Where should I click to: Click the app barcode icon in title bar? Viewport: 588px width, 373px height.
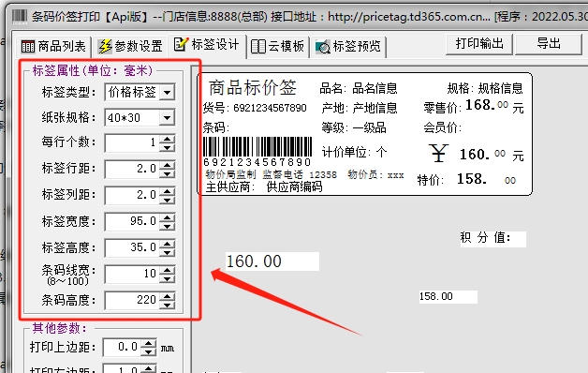[20, 17]
